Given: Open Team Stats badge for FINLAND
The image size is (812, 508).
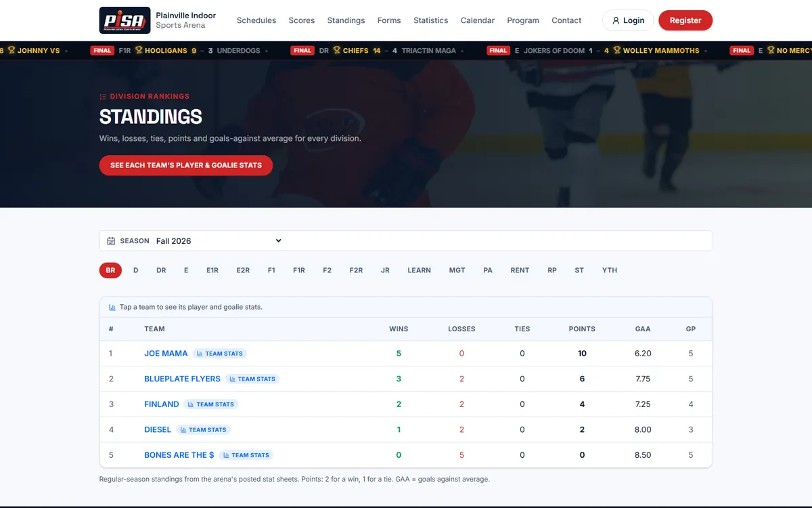Looking at the screenshot, I should click(x=211, y=404).
